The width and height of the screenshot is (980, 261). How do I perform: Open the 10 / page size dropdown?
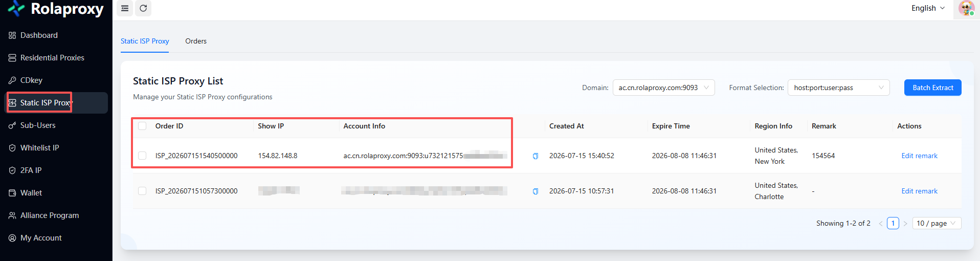(x=937, y=223)
